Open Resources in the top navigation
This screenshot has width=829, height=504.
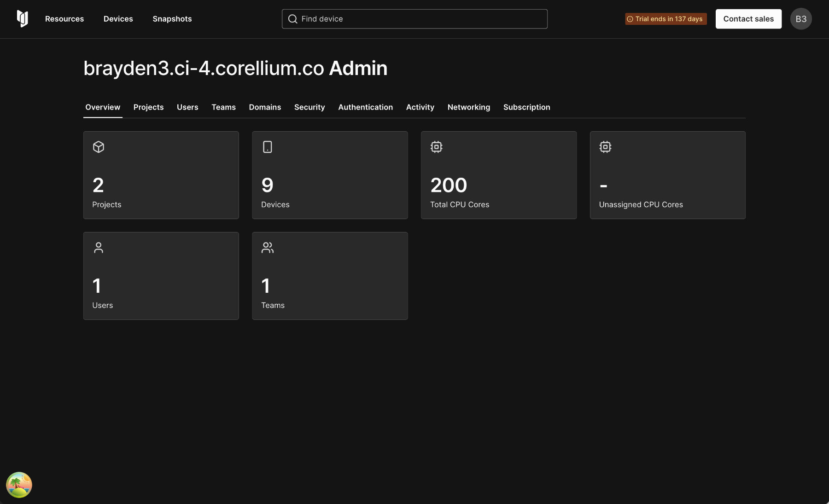pyautogui.click(x=64, y=19)
